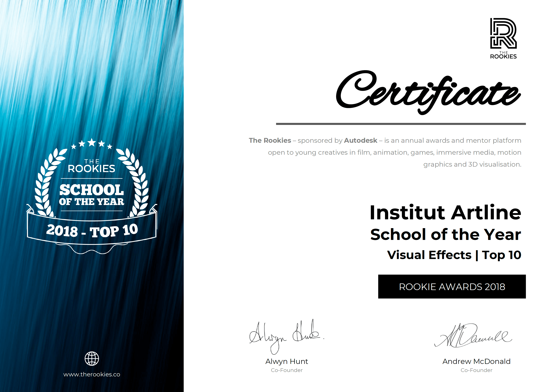Click The Rookies logo at top right
The image size is (554, 392).
503,38
